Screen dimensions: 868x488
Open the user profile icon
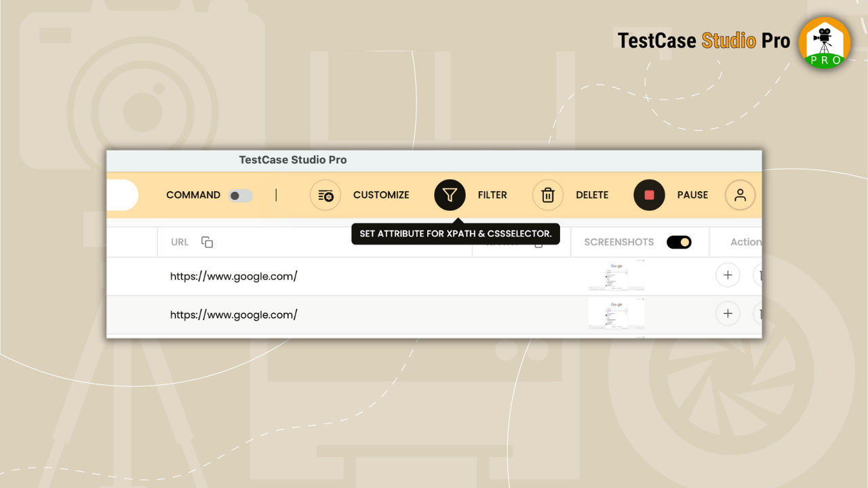pyautogui.click(x=740, y=195)
